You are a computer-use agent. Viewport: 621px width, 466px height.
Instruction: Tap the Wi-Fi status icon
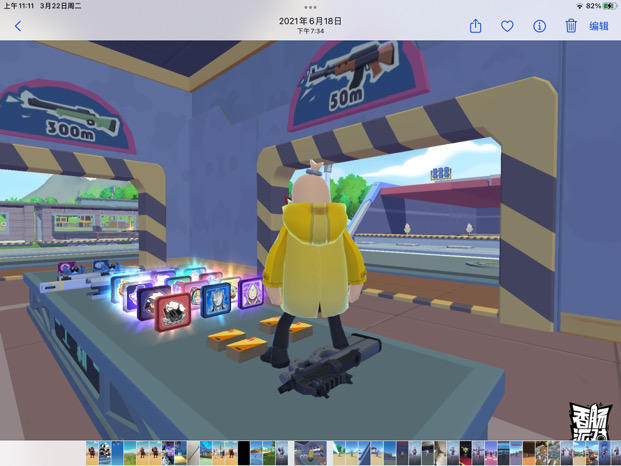[x=579, y=6]
